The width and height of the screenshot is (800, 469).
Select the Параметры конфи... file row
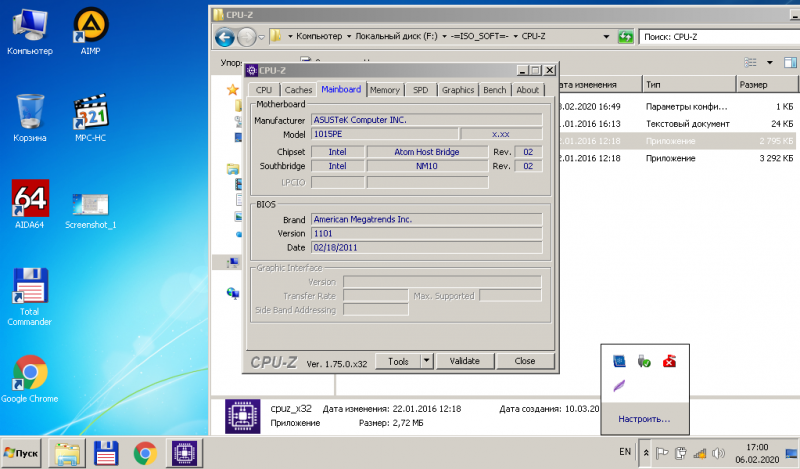676,107
